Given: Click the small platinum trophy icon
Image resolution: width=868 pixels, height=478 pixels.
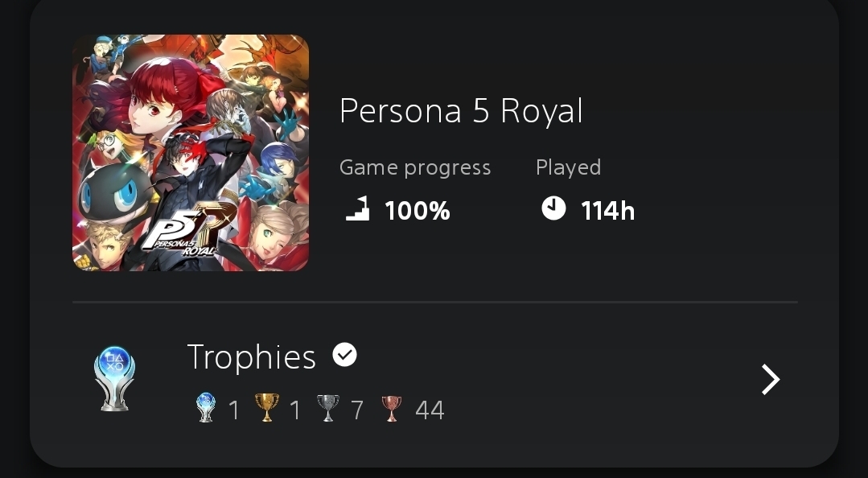Looking at the screenshot, I should click(x=206, y=410).
